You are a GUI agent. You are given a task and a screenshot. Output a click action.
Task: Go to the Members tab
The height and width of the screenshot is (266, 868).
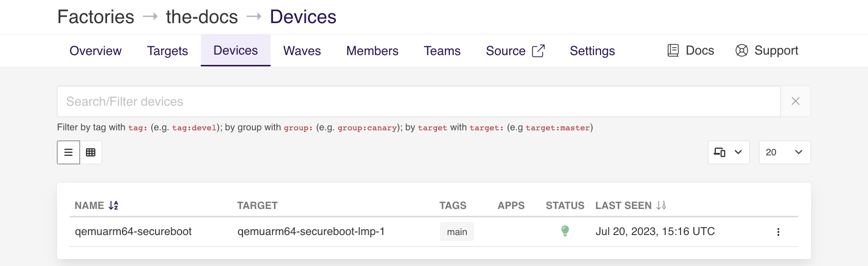click(372, 51)
